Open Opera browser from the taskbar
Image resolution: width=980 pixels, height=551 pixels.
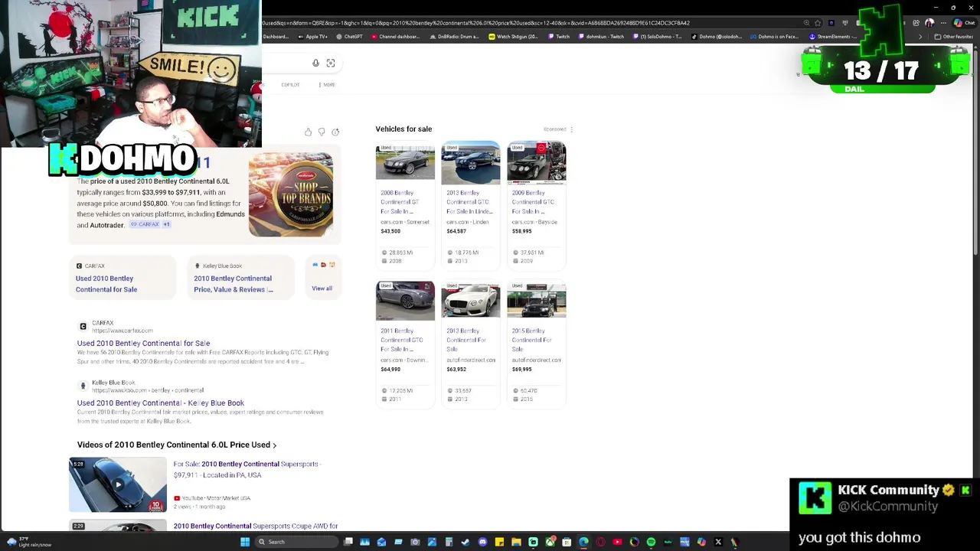coord(600,542)
